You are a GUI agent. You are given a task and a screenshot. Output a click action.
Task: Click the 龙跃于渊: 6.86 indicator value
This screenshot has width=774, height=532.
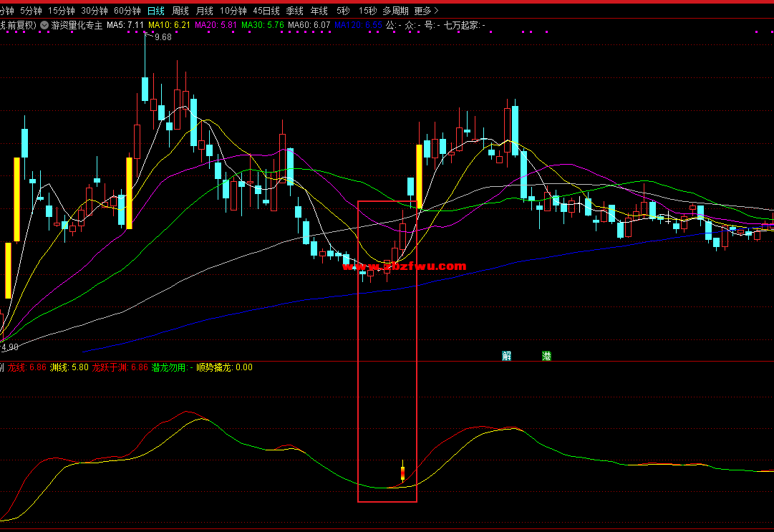[x=120, y=367]
